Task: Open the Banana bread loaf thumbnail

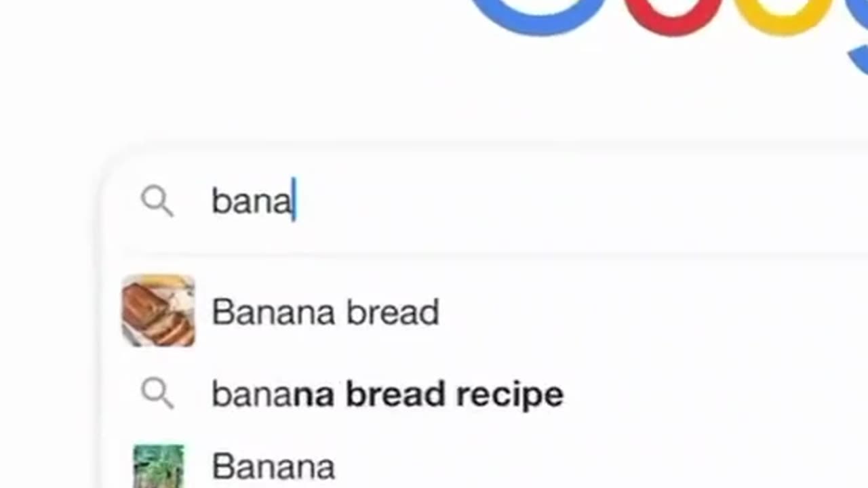Action: (x=158, y=311)
